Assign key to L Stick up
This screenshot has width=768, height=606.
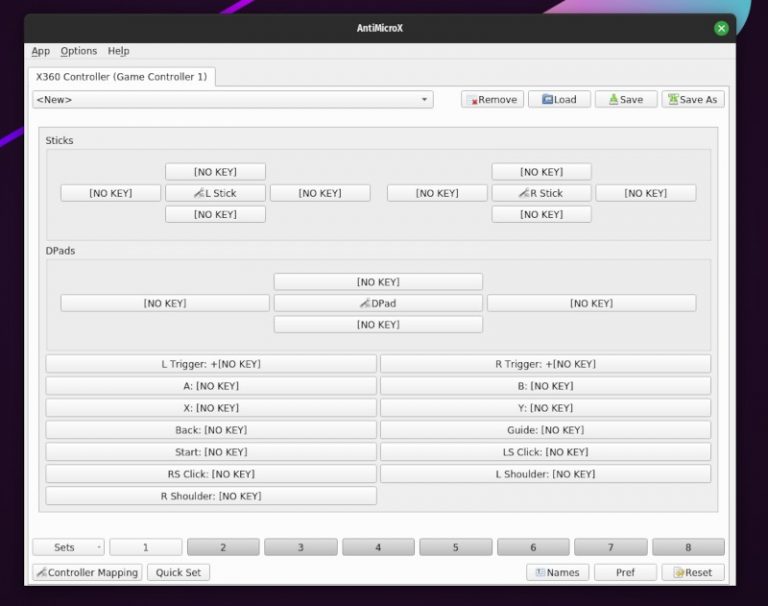pos(216,172)
